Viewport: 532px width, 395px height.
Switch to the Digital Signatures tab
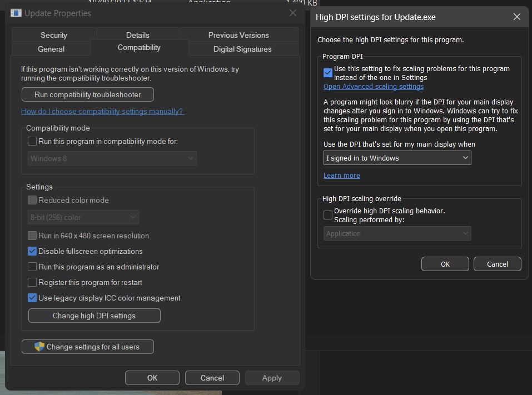coord(242,49)
